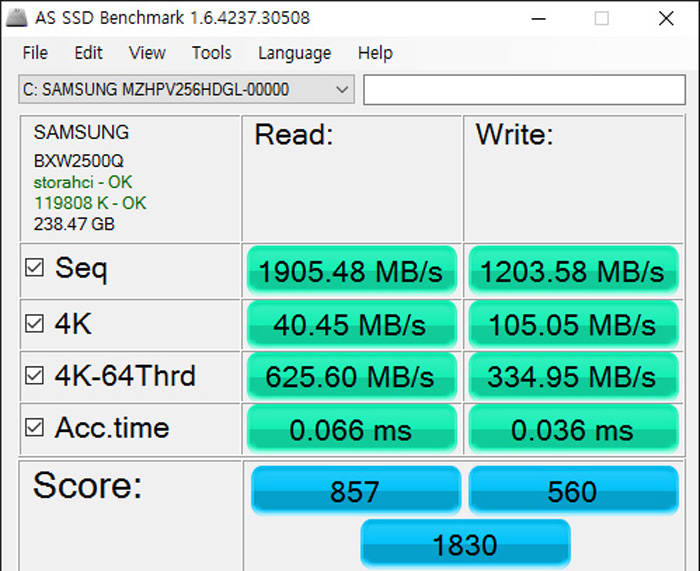Click the total score 1830
This screenshot has height=571, width=700.
pos(465,544)
